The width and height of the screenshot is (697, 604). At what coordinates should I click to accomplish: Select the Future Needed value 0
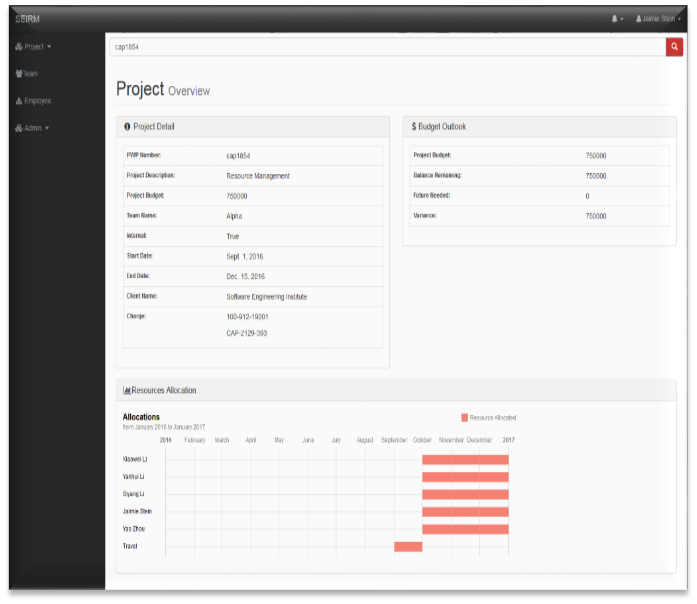(587, 196)
